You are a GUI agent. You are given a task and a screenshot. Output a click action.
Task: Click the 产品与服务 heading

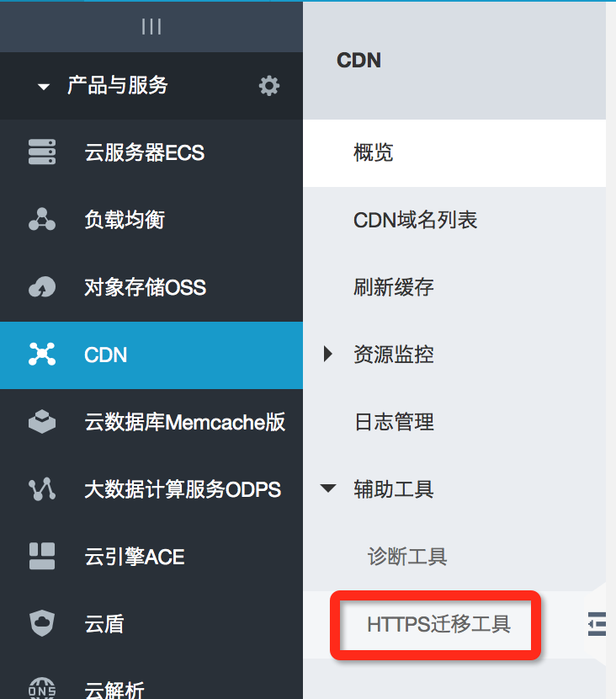[118, 85]
